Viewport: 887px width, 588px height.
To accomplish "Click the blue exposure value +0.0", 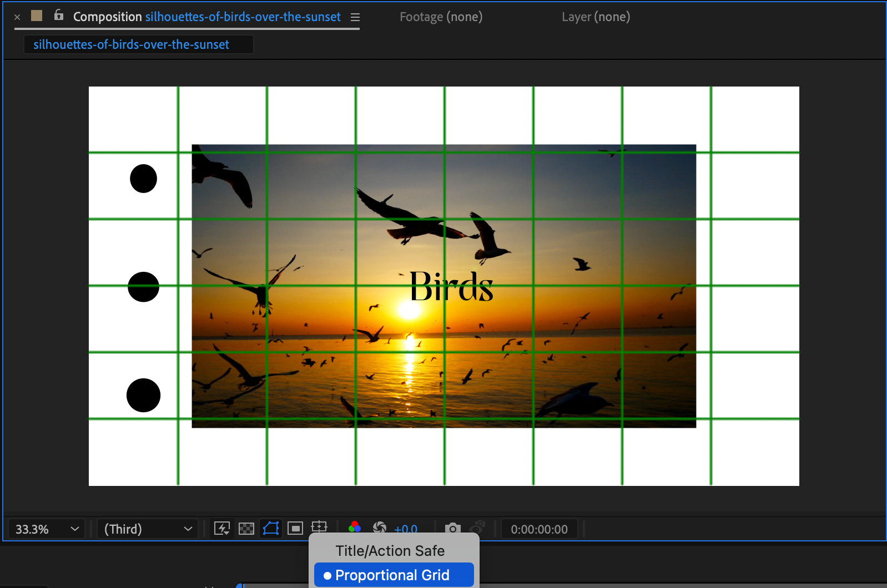I will pyautogui.click(x=406, y=529).
